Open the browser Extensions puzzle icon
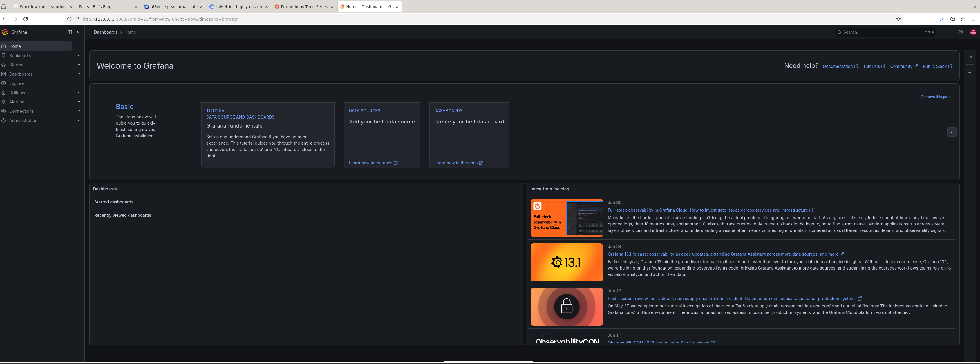The image size is (980, 364). [x=963, y=19]
